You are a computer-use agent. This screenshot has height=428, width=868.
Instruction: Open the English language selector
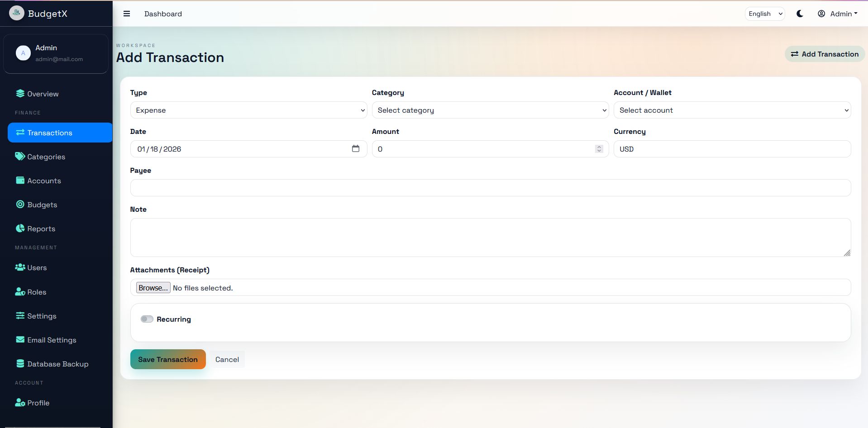(x=765, y=14)
